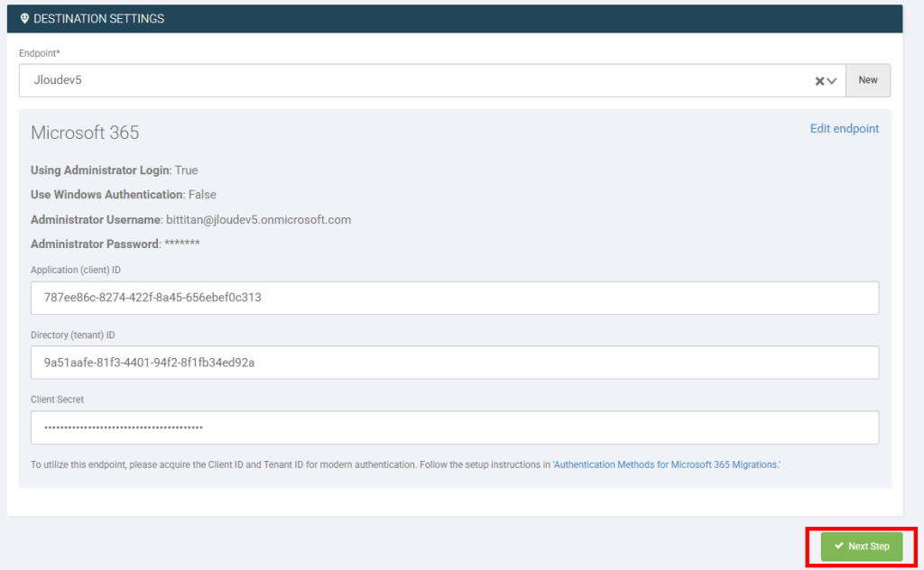This screenshot has width=924, height=570.
Task: Focus the Application (client) ID field
Action: (x=455, y=298)
